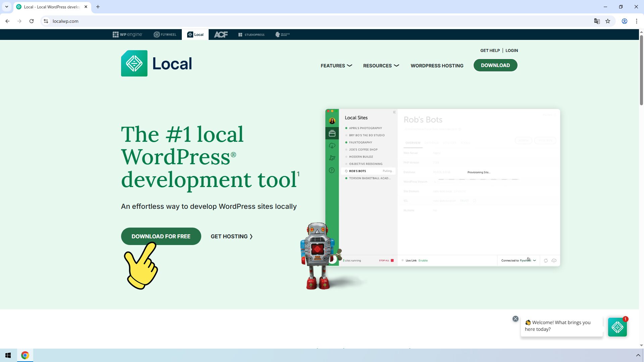
Task: Click the Download For Free button
Action: pos(161,236)
